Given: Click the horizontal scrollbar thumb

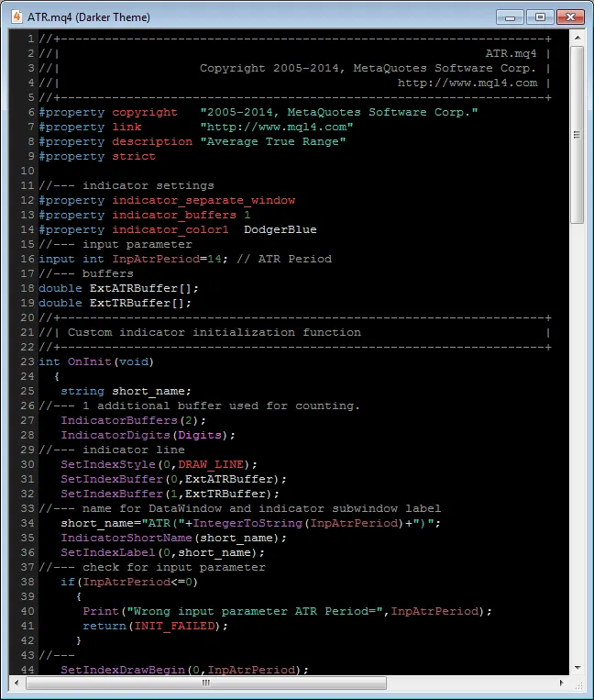Looking at the screenshot, I should [206, 683].
